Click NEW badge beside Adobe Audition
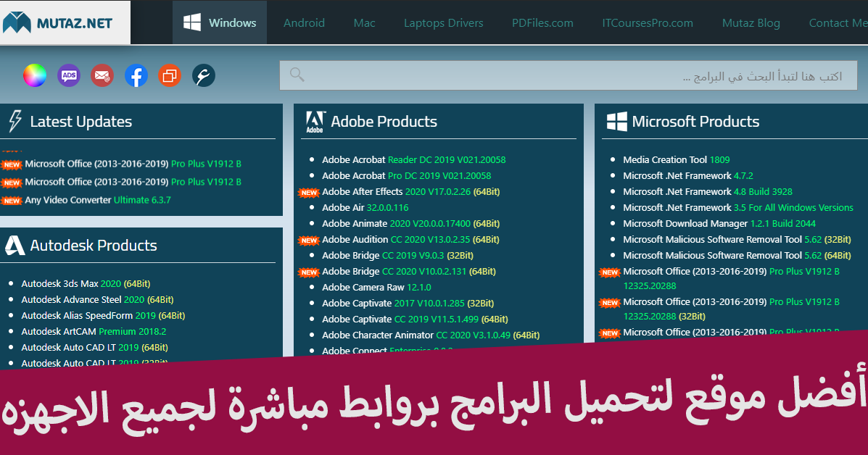Image resolution: width=868 pixels, height=455 pixels. 309,241
